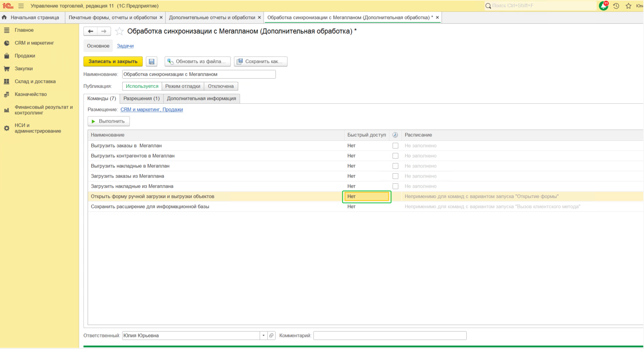
Task: Click the Быстрый доступ column header
Action: tap(367, 135)
